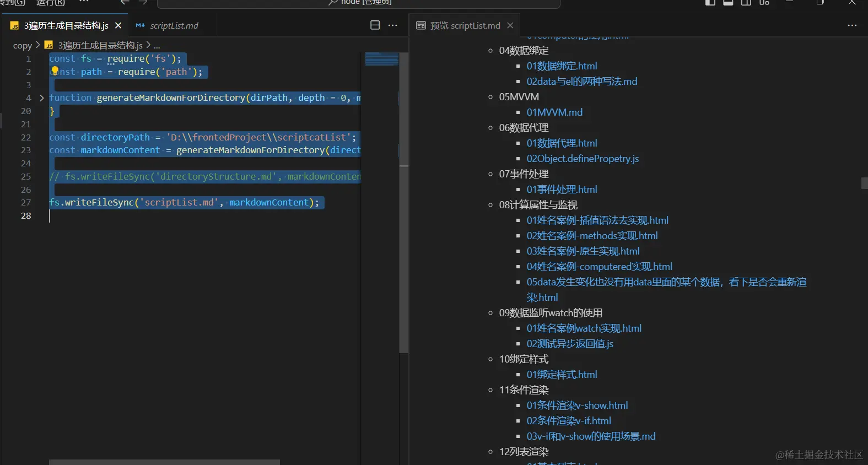The width and height of the screenshot is (868, 465).
Task: Close the 预览 scriptList.md preview tab
Action: 510,25
